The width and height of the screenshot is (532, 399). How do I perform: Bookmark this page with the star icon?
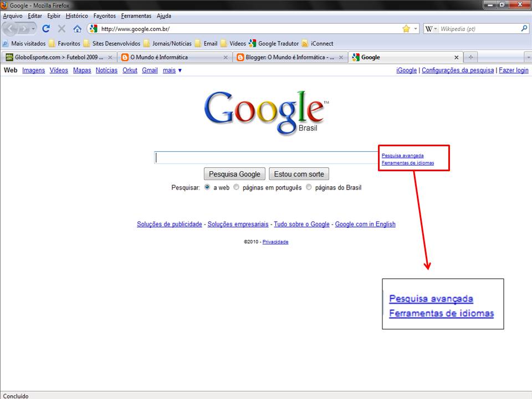point(406,29)
